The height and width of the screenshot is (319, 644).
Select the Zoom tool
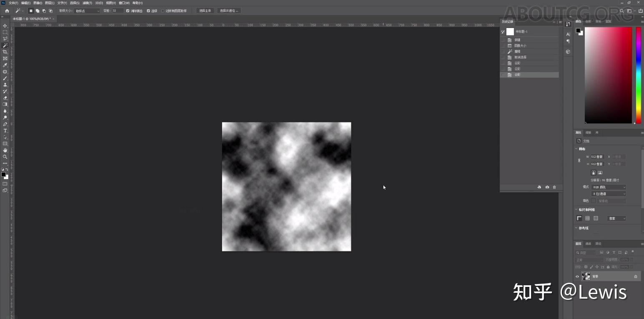tap(5, 157)
